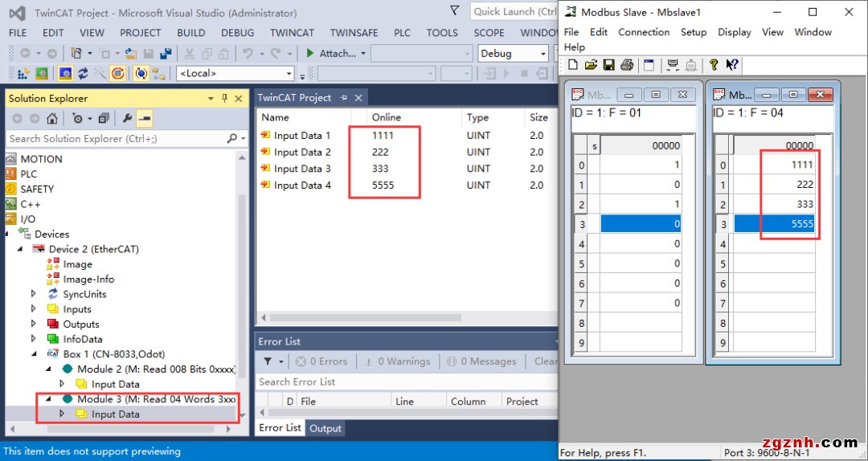Open a file with Modbus Slave's folder icon
The height and width of the screenshot is (461, 868).
[x=591, y=65]
